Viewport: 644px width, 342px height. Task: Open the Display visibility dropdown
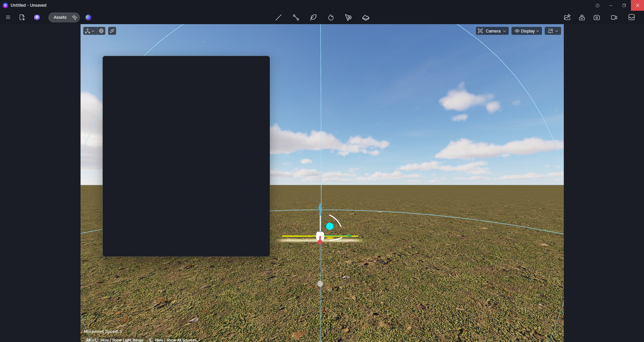527,31
